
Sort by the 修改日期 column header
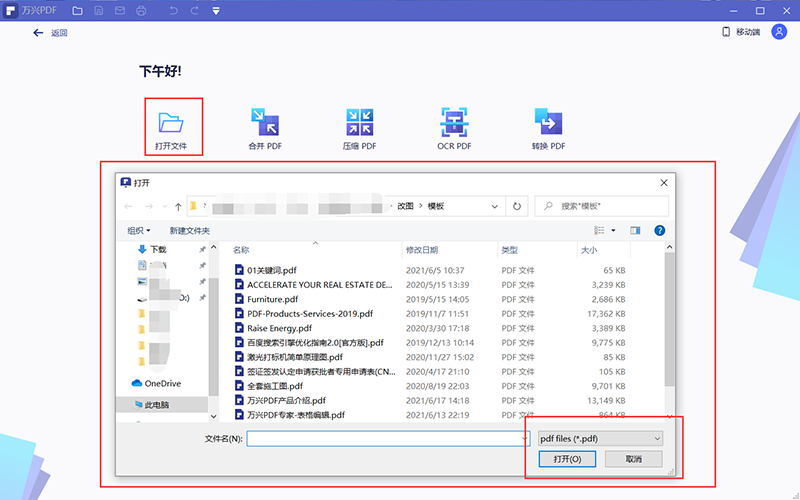pos(422,250)
